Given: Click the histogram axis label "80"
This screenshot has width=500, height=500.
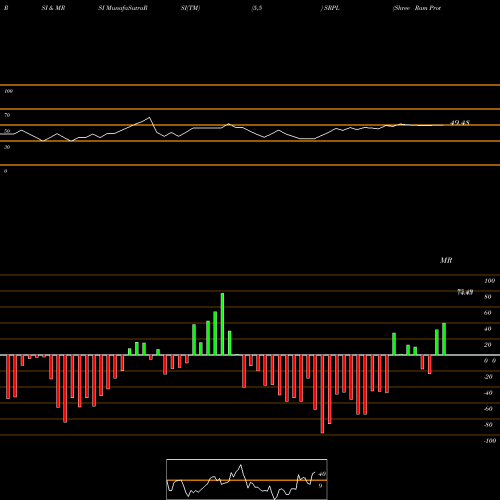Looking at the screenshot, I should tap(488, 297).
